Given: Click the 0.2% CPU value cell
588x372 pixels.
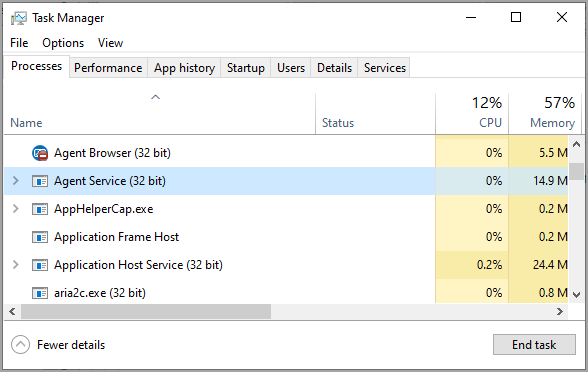Looking at the screenshot, I should [x=472, y=265].
